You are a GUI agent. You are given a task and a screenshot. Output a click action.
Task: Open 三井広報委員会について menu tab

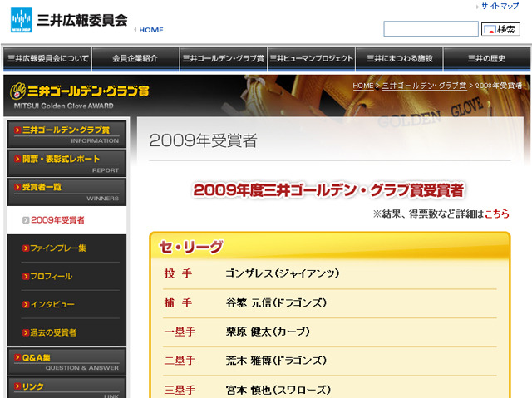(48, 59)
